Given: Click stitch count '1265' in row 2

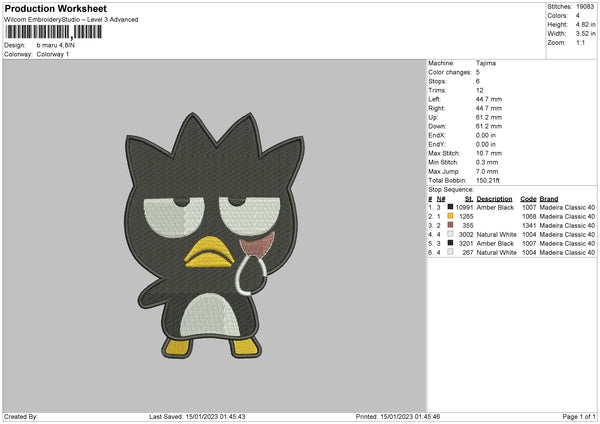Looking at the screenshot, I should [x=466, y=217].
